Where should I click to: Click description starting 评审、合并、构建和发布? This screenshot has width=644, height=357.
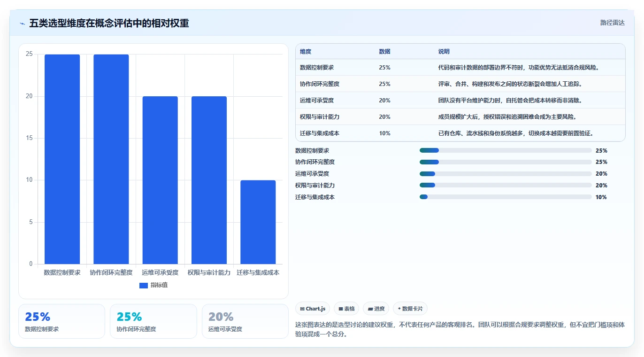tap(512, 84)
